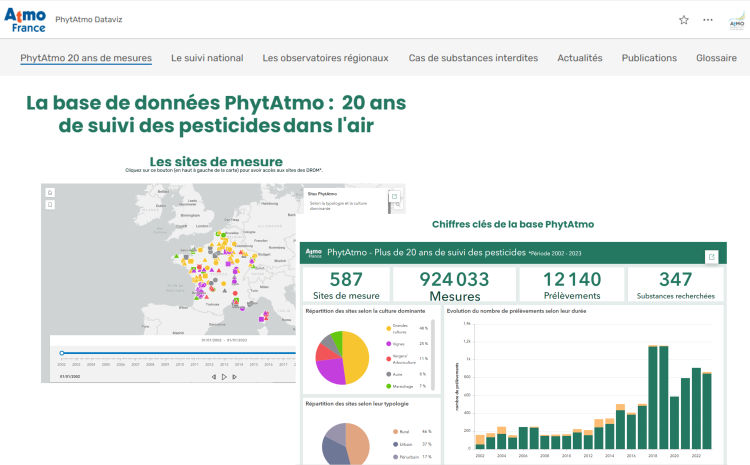The height and width of the screenshot is (465, 750).
Task: Toggle the Vignes purple legend swatch
Action: point(388,343)
